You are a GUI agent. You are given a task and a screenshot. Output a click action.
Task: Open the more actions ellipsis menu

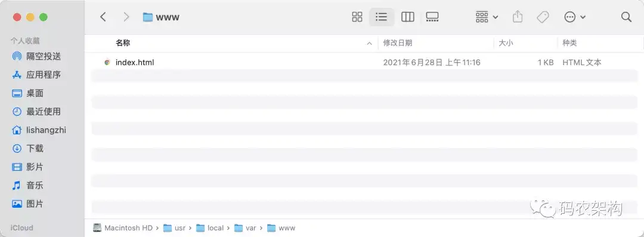point(575,17)
